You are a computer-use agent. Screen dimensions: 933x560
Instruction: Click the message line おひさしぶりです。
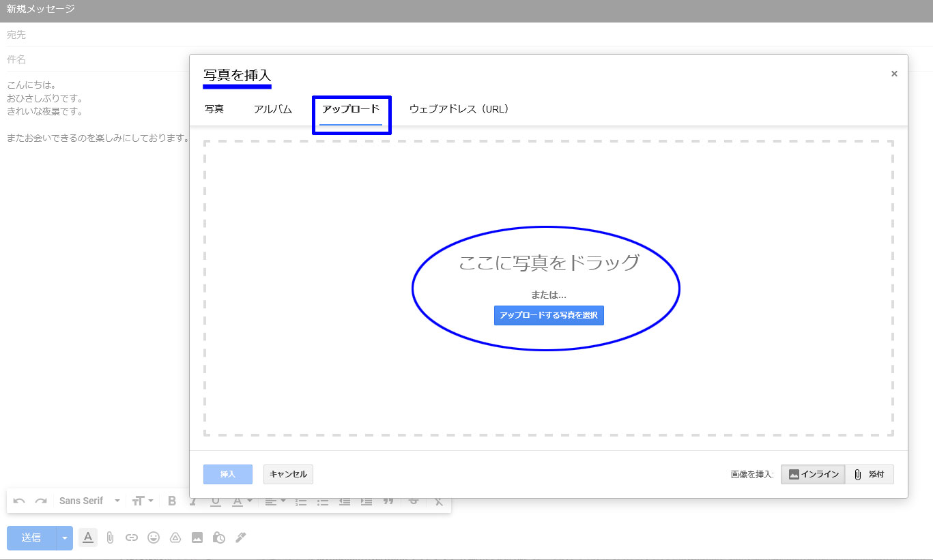point(44,98)
